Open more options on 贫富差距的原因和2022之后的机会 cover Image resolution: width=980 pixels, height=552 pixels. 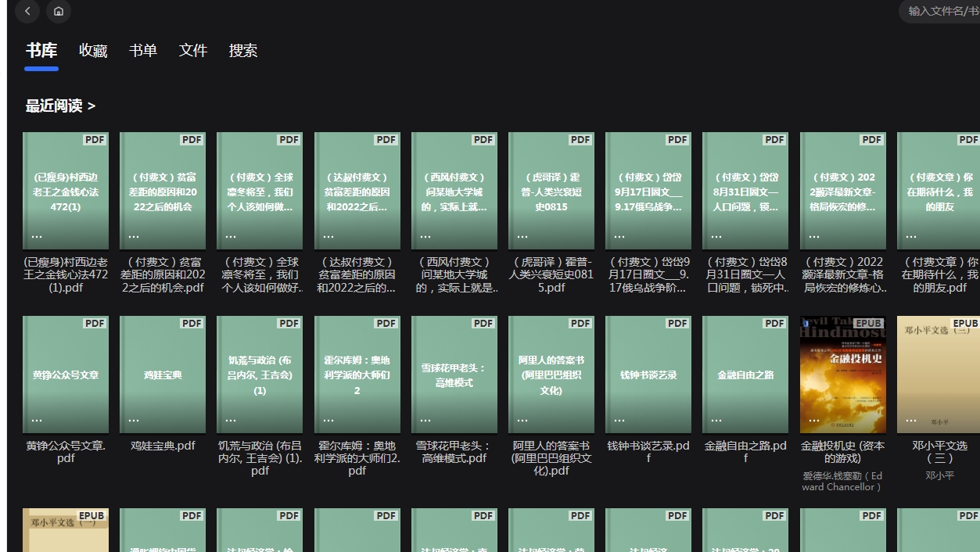[x=134, y=236]
